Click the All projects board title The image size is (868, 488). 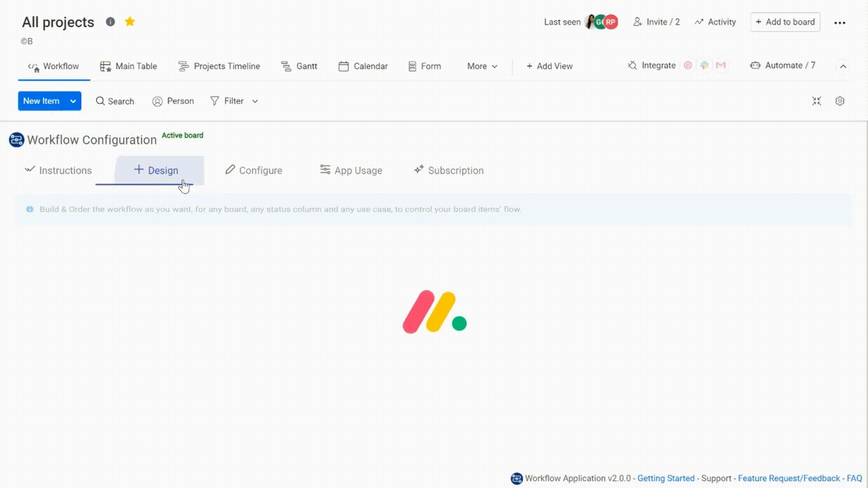[x=58, y=22]
